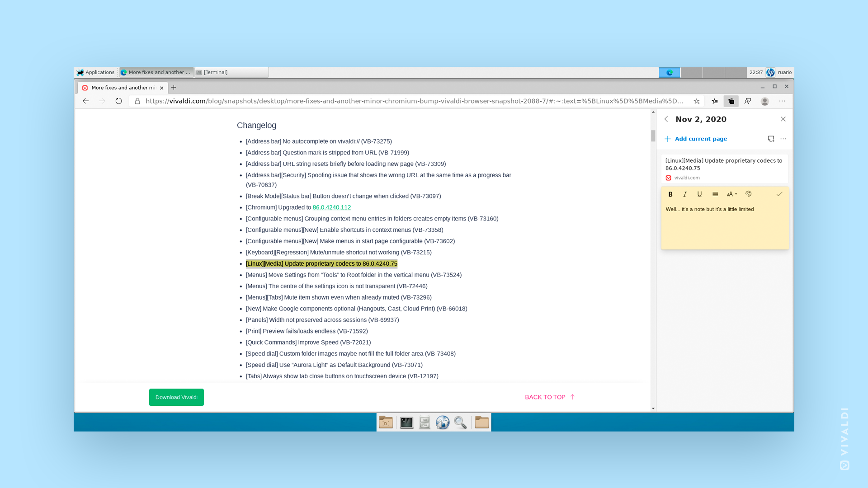Open the feedback icon in the toolbar
This screenshot has width=868, height=488.
coord(748,101)
